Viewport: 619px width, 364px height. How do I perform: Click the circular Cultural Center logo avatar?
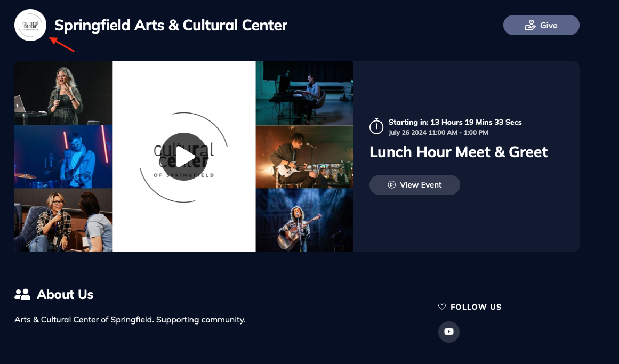[x=30, y=25]
